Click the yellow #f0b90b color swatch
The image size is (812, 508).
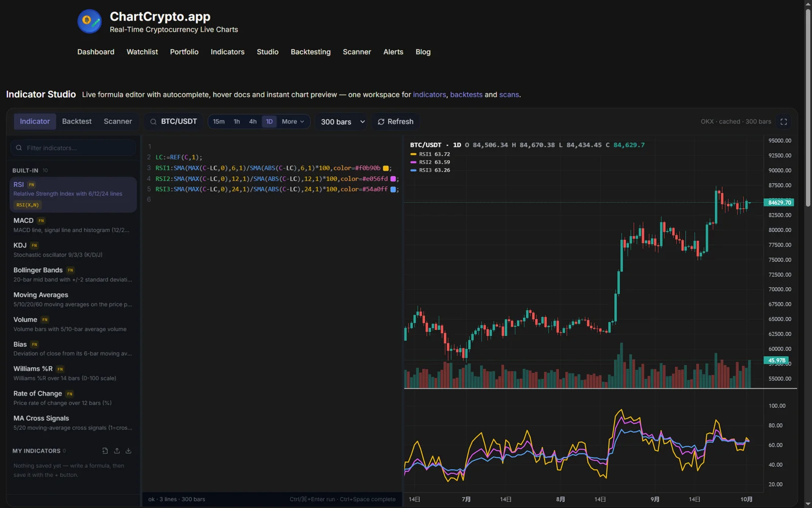click(386, 168)
